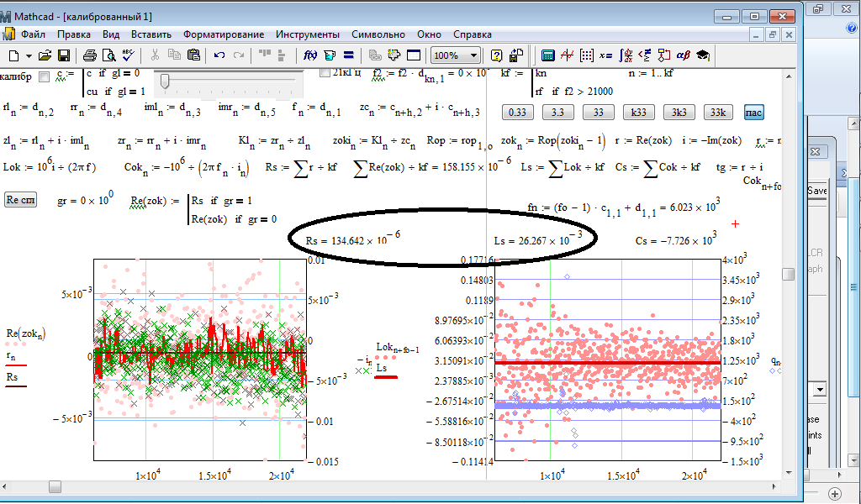The width and height of the screenshot is (861, 504).
Task: Click the slider thumb next to cu condition
Action: click(x=164, y=82)
